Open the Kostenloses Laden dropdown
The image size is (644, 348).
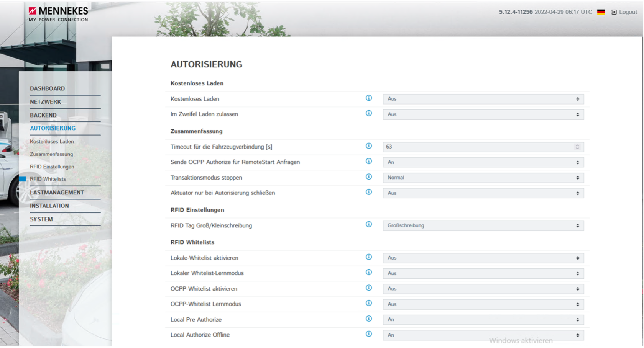coord(483,99)
